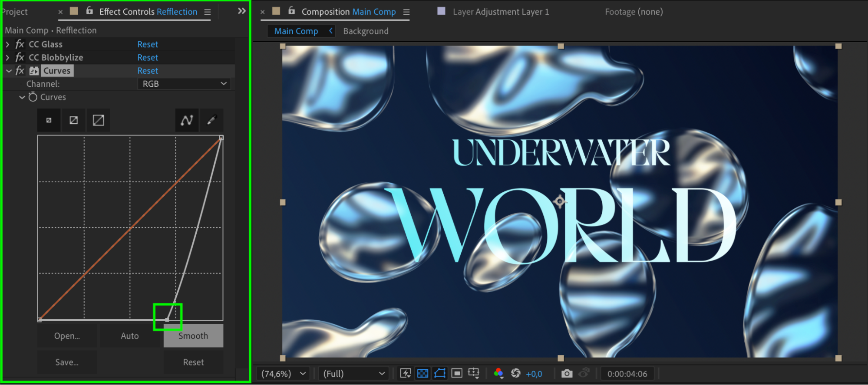The height and width of the screenshot is (385, 868).
Task: Open the grid and guide options icon
Action: [473, 373]
